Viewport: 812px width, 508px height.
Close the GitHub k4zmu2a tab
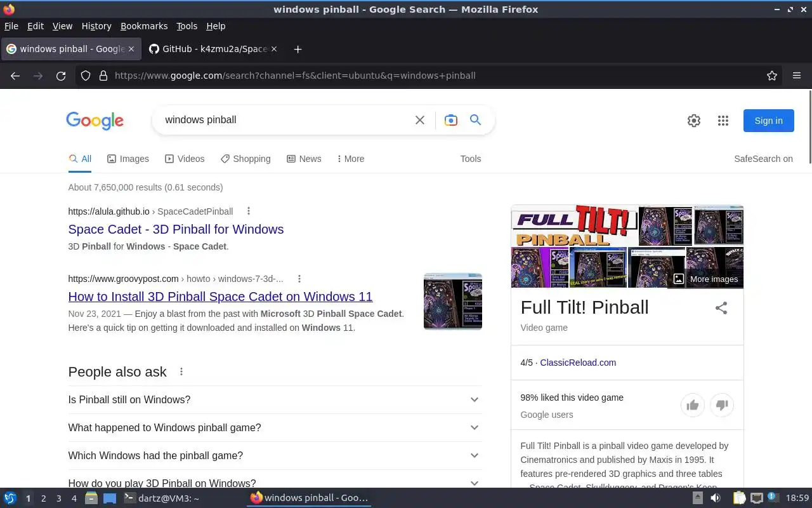pos(273,49)
